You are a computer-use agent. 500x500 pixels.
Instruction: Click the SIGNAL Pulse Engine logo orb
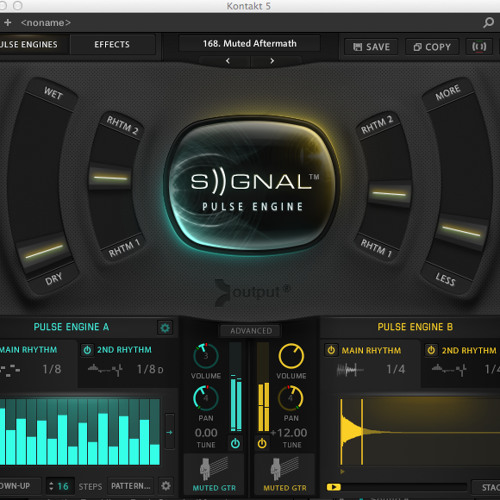coord(252,185)
